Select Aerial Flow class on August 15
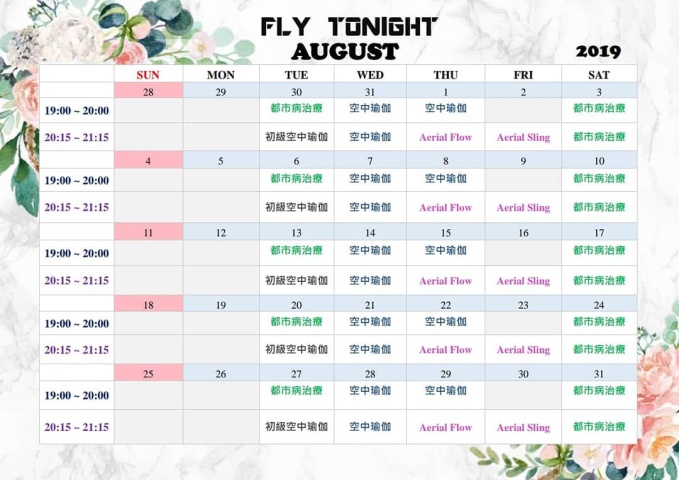The image size is (679, 480). (x=446, y=281)
